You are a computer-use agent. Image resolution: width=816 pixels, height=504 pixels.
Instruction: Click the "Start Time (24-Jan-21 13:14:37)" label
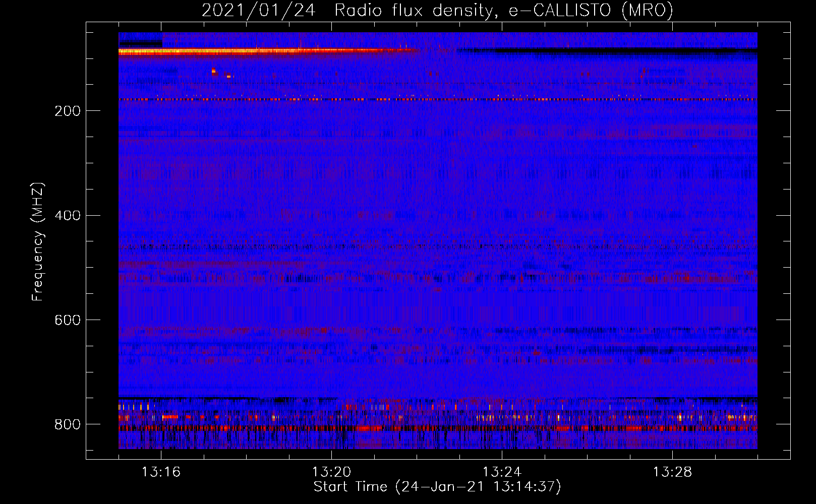tap(437, 487)
